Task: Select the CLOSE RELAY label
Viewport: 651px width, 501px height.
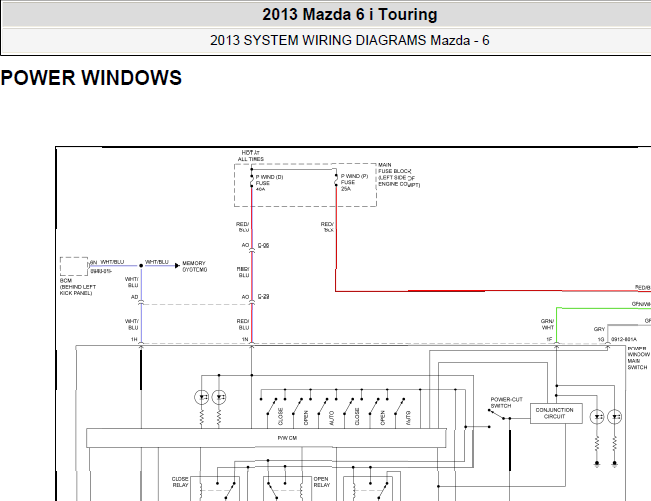Action: click(x=180, y=482)
